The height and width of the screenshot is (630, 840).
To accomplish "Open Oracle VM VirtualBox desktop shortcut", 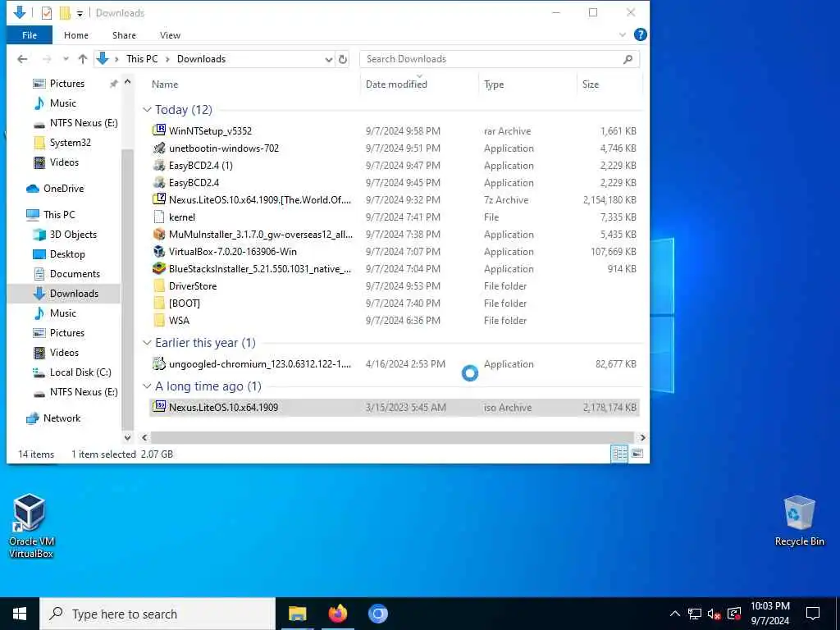I will [x=30, y=526].
